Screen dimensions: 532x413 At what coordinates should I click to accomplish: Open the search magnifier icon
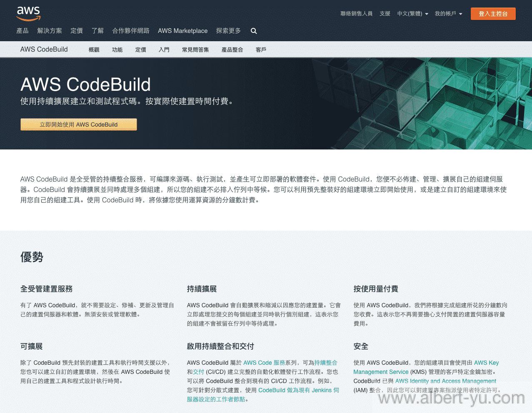point(254,31)
